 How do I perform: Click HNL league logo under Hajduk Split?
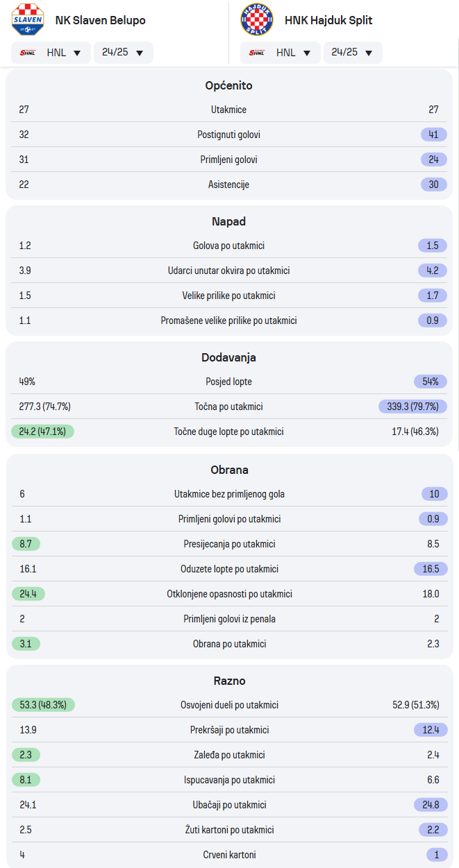click(x=257, y=53)
